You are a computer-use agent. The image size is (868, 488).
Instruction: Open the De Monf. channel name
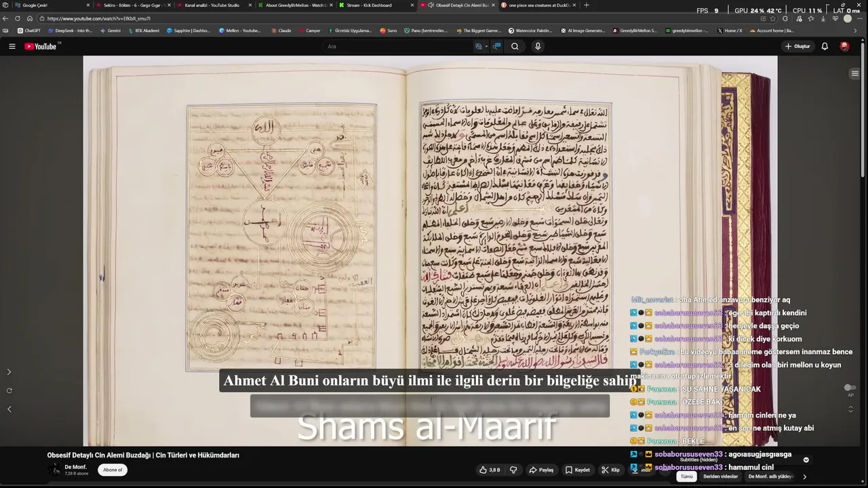(x=75, y=467)
